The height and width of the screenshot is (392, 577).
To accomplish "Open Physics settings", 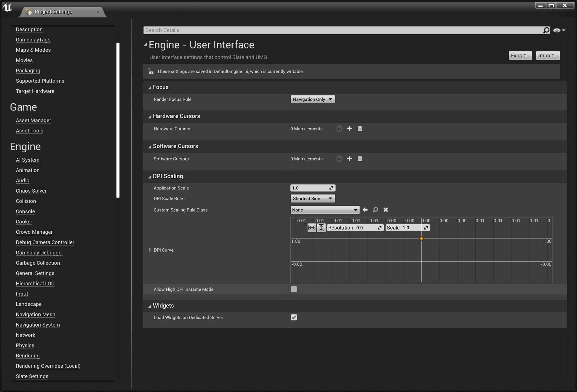I will pos(25,346).
